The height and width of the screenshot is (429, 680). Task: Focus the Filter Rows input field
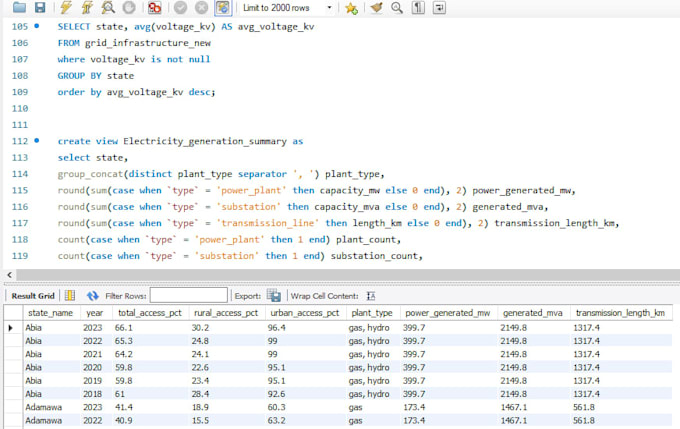189,295
